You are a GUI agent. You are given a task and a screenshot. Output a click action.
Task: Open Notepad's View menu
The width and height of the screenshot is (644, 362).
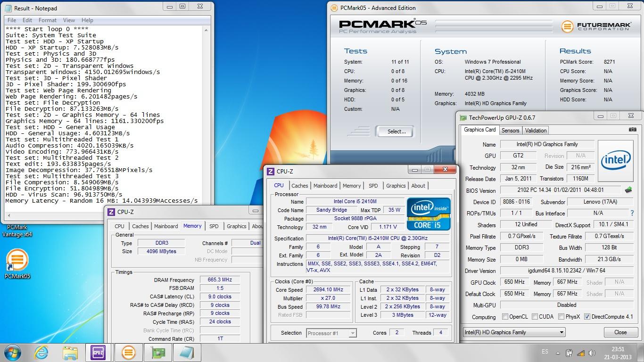(x=69, y=20)
